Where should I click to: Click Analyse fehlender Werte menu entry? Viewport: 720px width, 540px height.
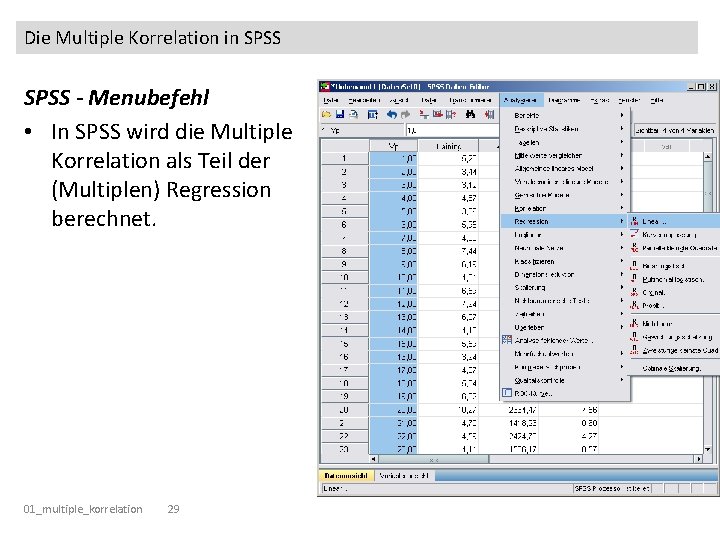pos(565,340)
